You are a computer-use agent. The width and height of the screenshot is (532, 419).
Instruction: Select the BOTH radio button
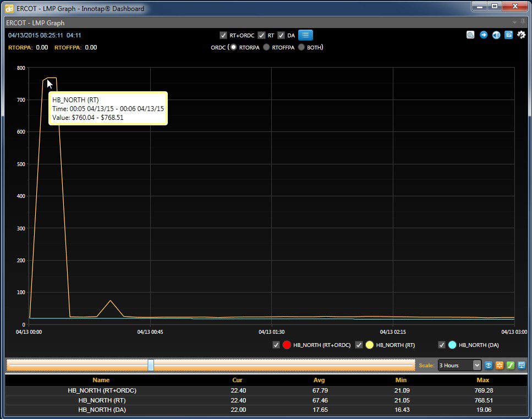[x=301, y=47]
